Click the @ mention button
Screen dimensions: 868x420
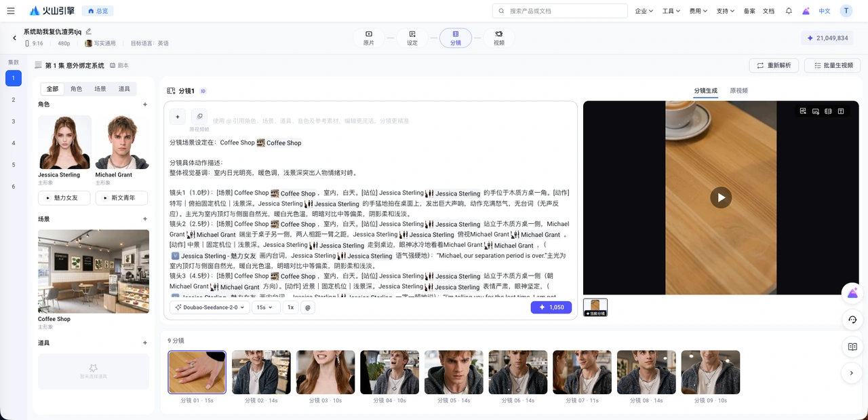308,307
